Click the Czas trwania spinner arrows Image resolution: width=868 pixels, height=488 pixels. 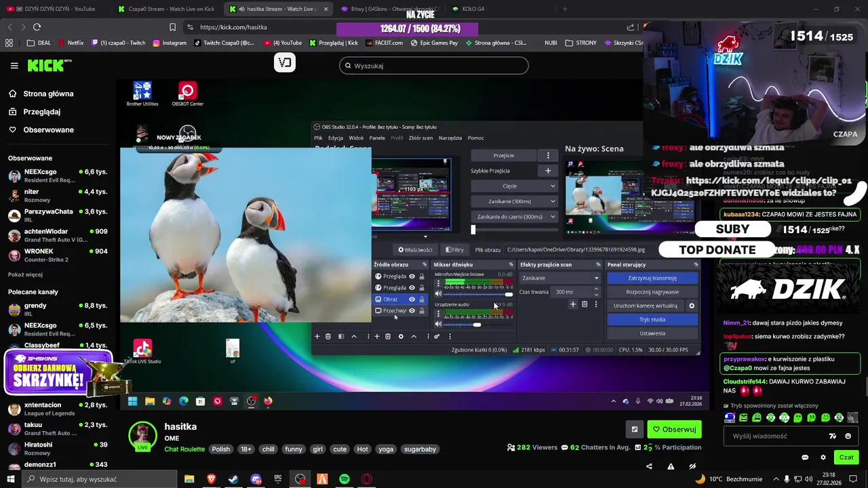click(596, 292)
